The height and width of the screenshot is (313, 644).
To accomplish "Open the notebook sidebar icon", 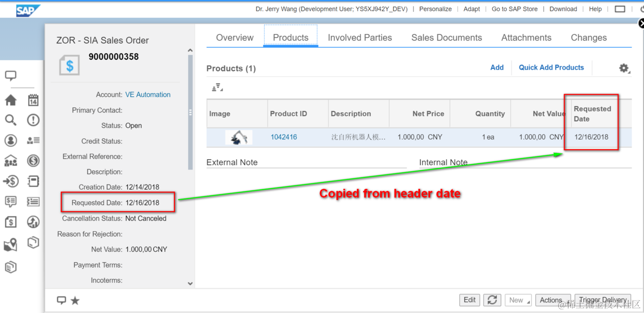I will click(x=33, y=181).
